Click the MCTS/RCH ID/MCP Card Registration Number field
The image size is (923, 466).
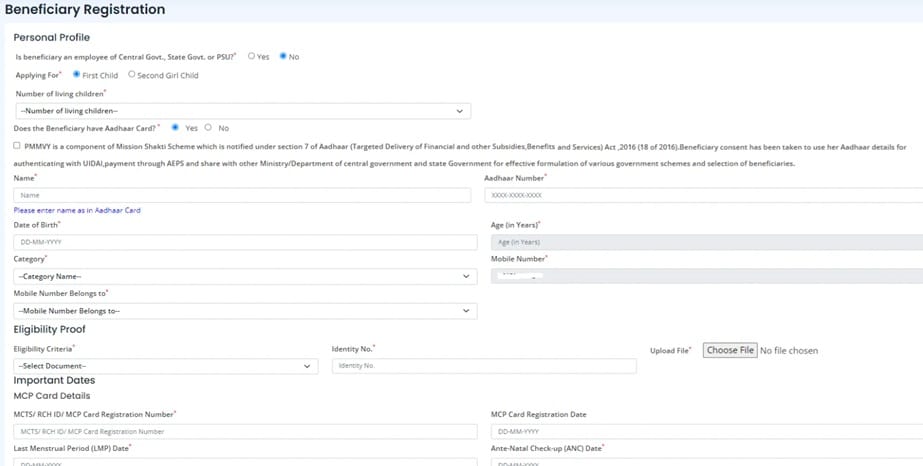coord(245,432)
